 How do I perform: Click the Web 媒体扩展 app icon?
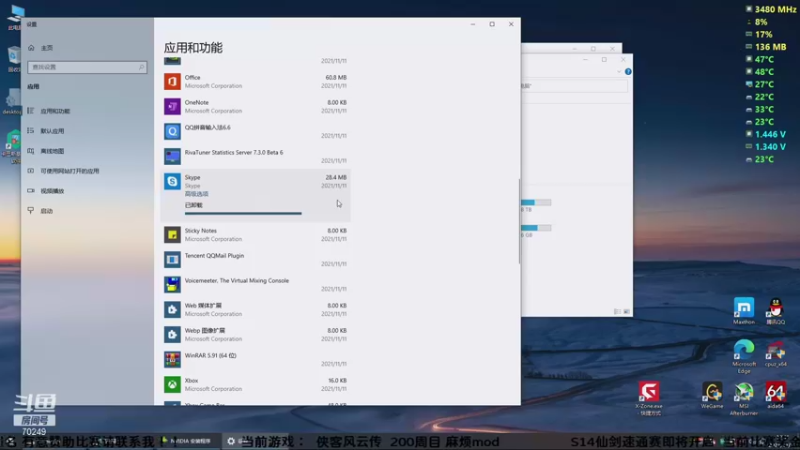(172, 310)
